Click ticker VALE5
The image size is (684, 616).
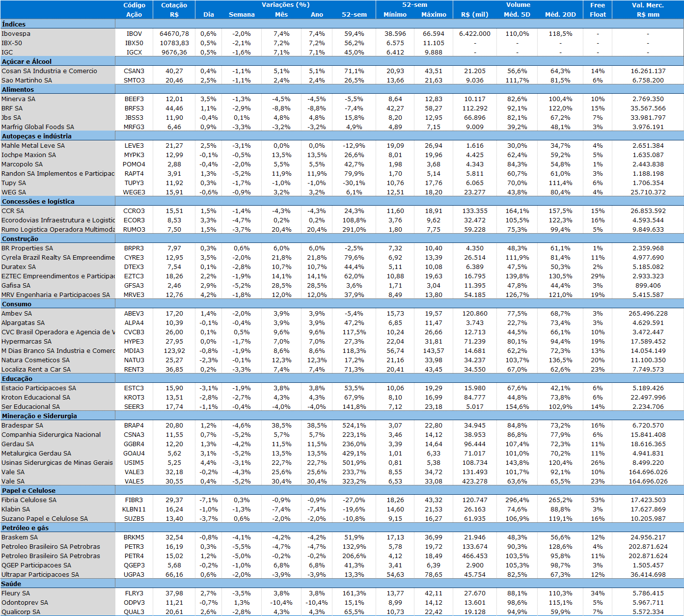[134, 482]
